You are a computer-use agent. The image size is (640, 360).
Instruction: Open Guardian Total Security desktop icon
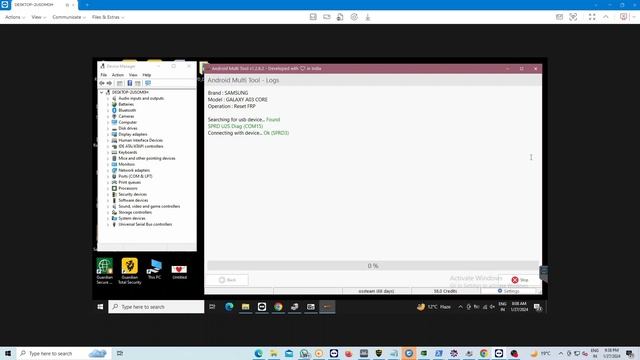pos(130,271)
